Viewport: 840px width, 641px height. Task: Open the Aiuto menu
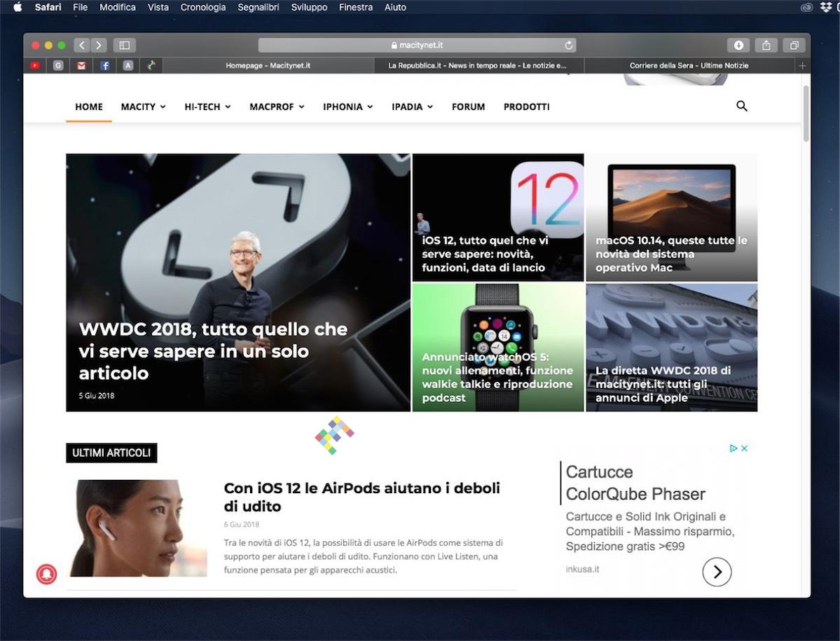point(395,7)
